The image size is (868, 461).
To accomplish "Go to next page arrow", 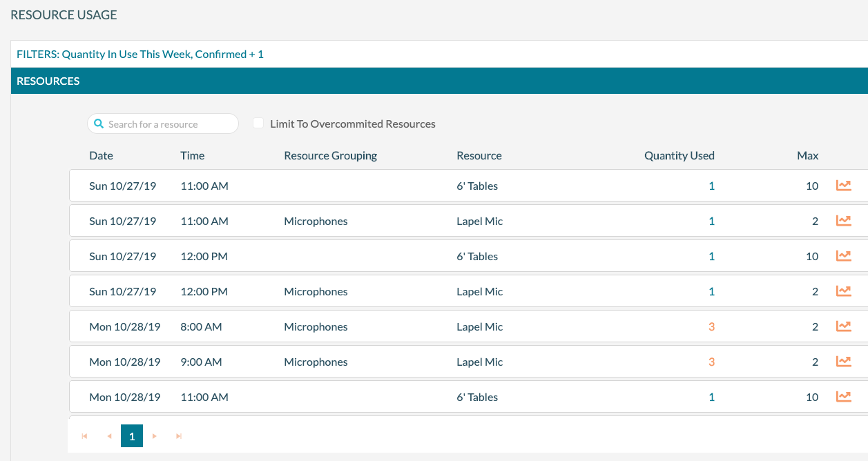I will coord(155,436).
